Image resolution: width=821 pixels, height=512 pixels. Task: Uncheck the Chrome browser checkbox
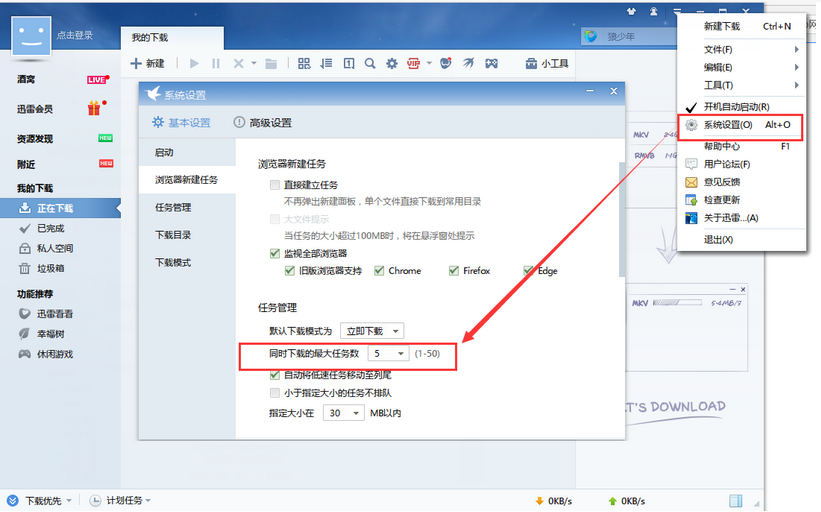coord(379,271)
